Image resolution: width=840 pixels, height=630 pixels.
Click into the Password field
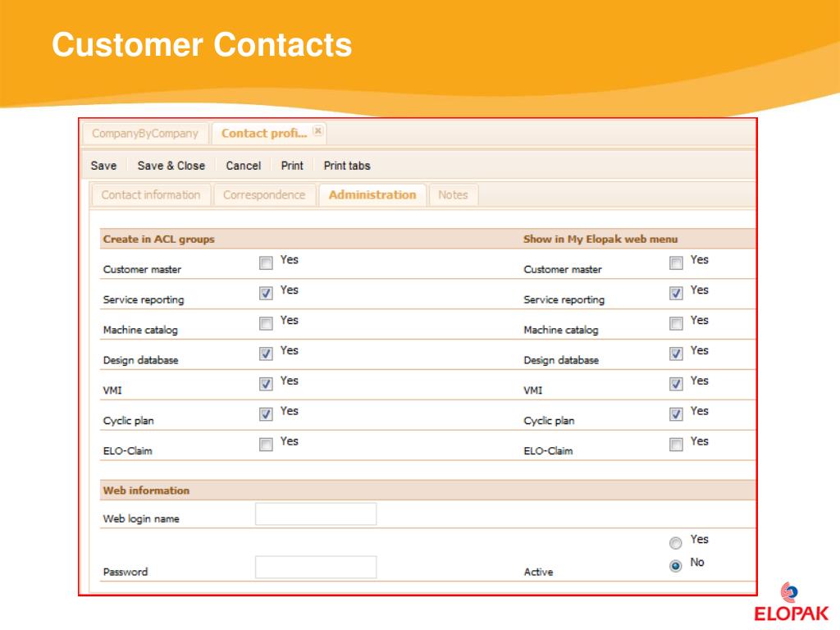(x=316, y=568)
